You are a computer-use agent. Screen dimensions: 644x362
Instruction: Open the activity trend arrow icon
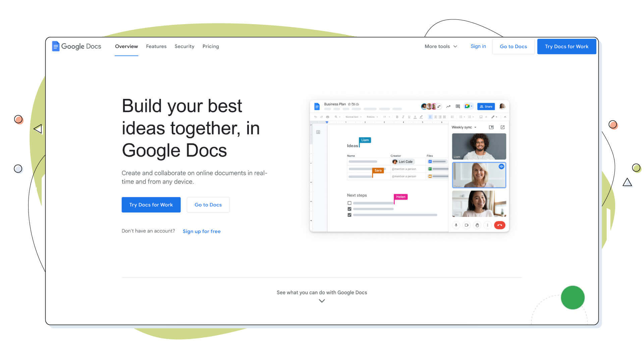(x=448, y=106)
